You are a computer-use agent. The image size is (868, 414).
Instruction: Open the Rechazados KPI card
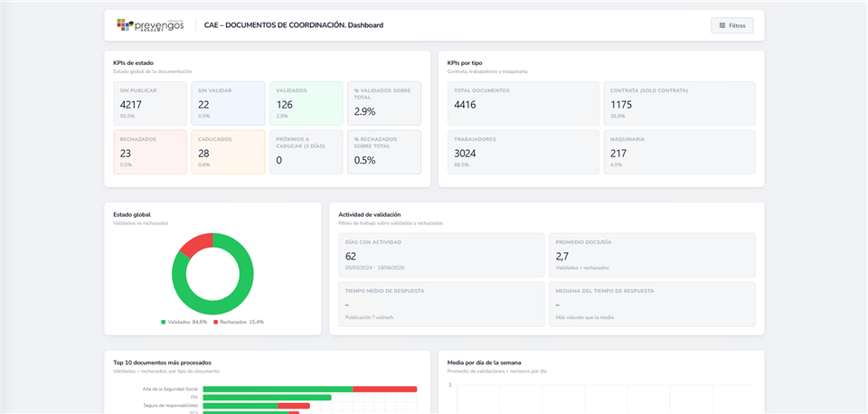(x=150, y=152)
